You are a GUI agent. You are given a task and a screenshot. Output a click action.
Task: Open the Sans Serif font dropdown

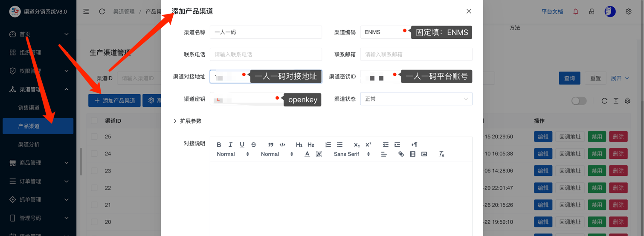(x=352, y=154)
